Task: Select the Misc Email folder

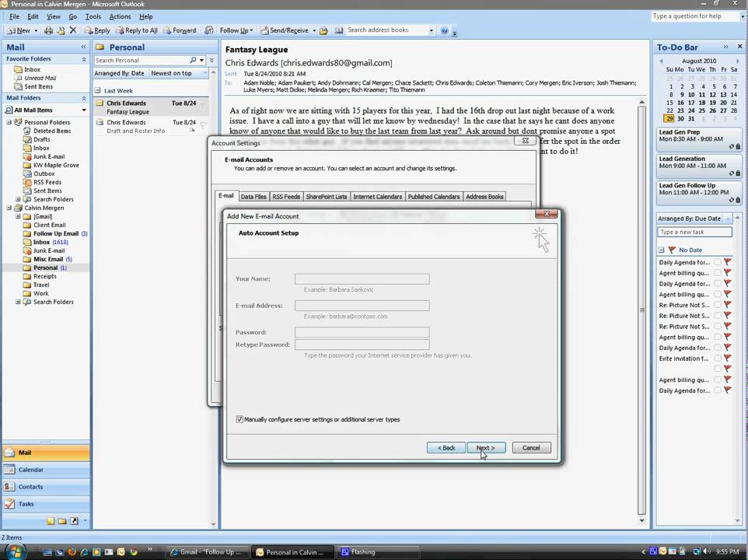Action: 47,259
